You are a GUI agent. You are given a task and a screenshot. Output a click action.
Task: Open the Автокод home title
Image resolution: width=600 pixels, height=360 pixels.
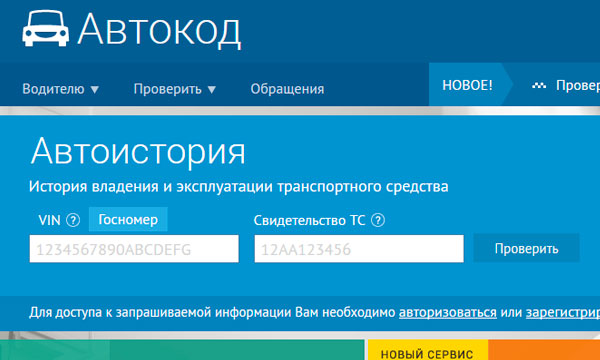click(x=159, y=30)
